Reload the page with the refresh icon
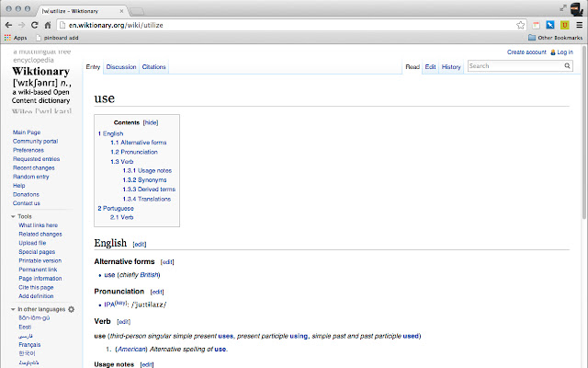 click(35, 25)
